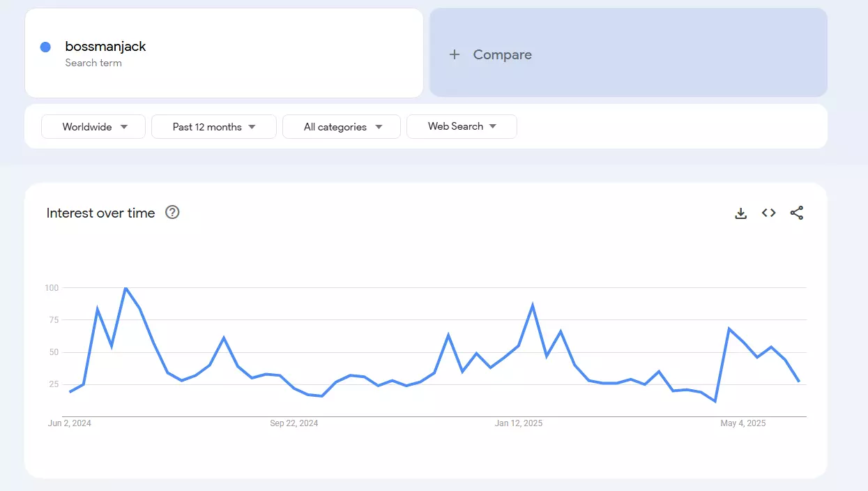
Task: Click the Sep 22, 2024 axis label
Action: (294, 423)
